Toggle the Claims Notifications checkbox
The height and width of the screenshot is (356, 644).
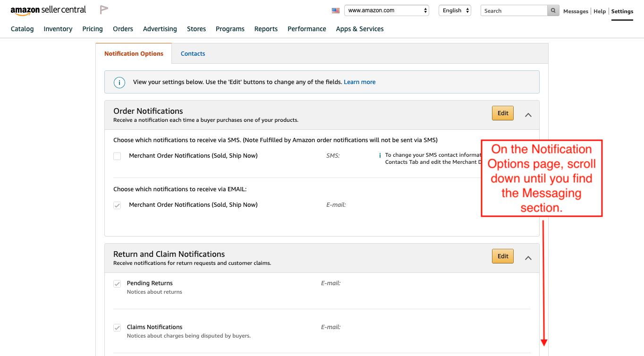point(117,328)
